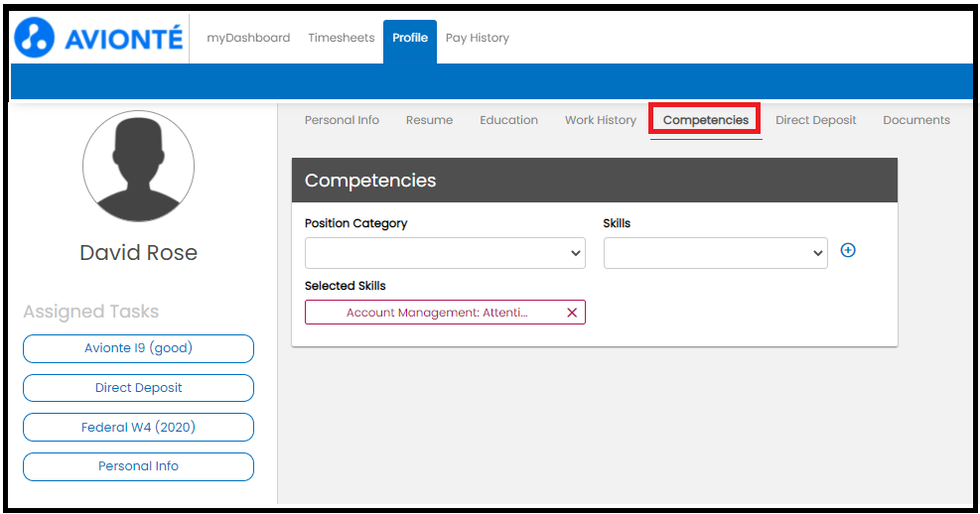Start the Federal W4 (2020) task
Screen dimensions: 980x514
point(138,428)
